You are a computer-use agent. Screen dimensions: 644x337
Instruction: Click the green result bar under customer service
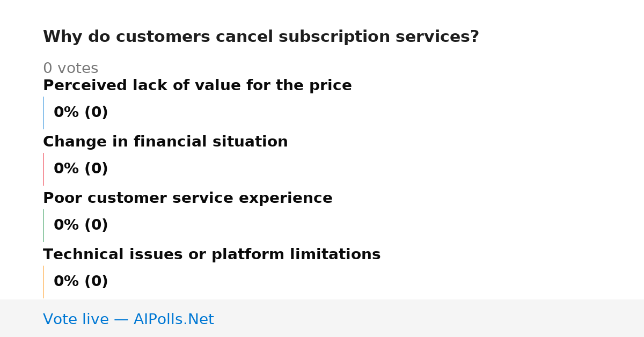click(43, 225)
